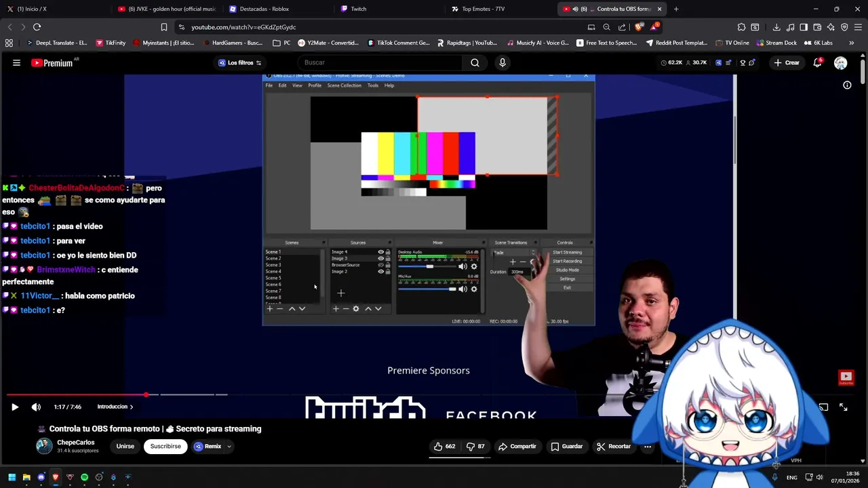Expand the Introduccion chapter chevron
Viewport: 868px width, 488px height.
click(132, 407)
